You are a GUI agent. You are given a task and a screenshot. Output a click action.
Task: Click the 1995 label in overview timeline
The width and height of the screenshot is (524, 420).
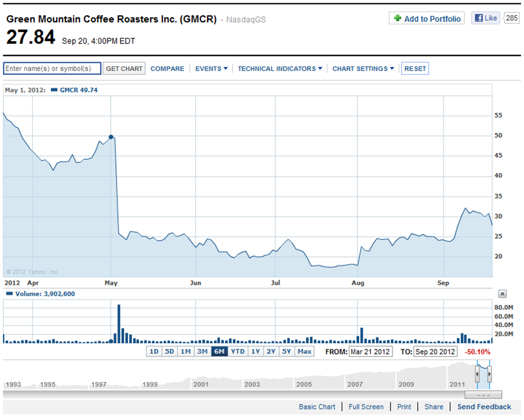pos(48,384)
